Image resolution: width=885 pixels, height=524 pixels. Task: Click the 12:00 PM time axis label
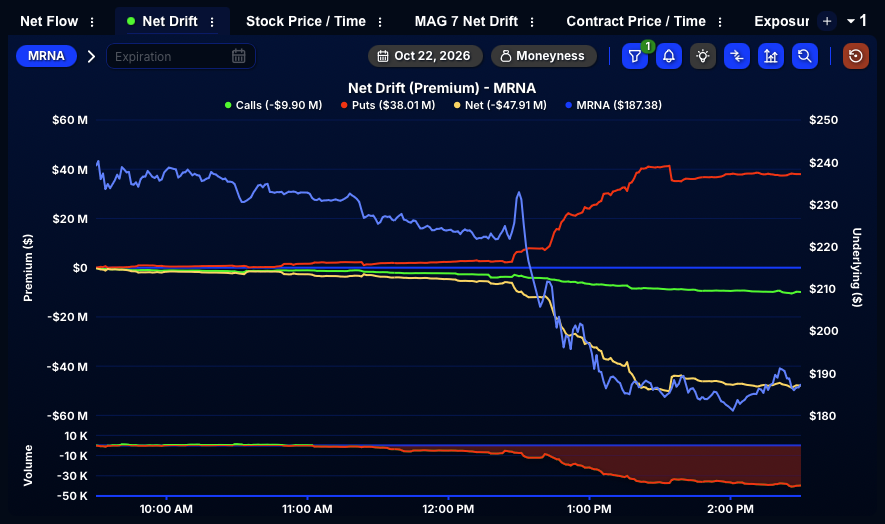point(448,509)
